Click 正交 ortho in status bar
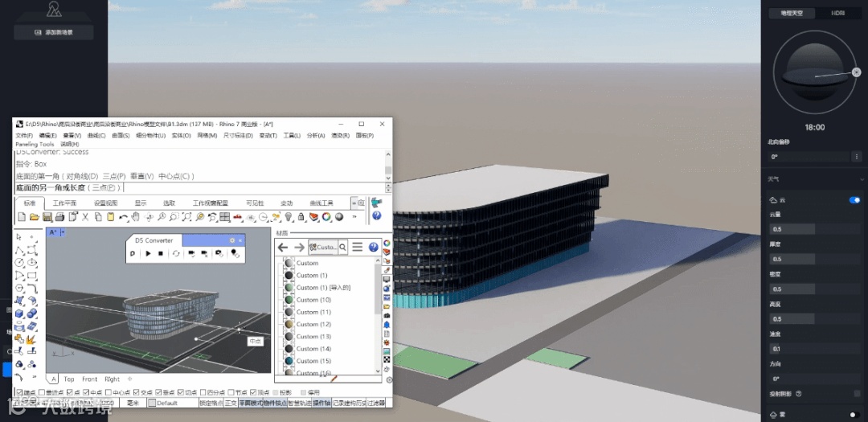The height and width of the screenshot is (422, 868). pos(231,404)
